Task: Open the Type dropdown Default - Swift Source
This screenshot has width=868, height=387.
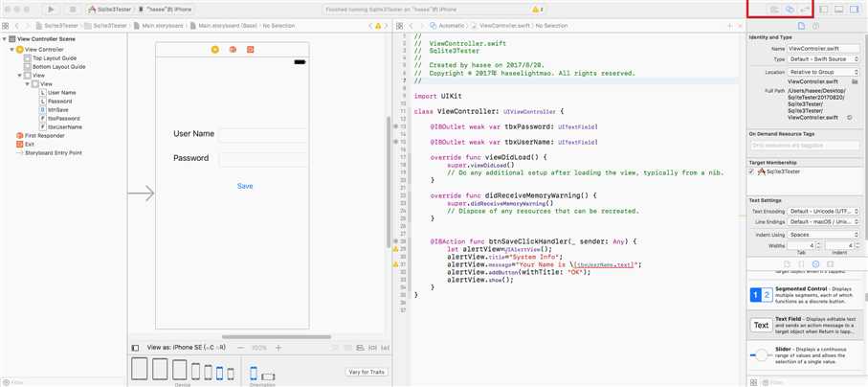Action: point(823,59)
